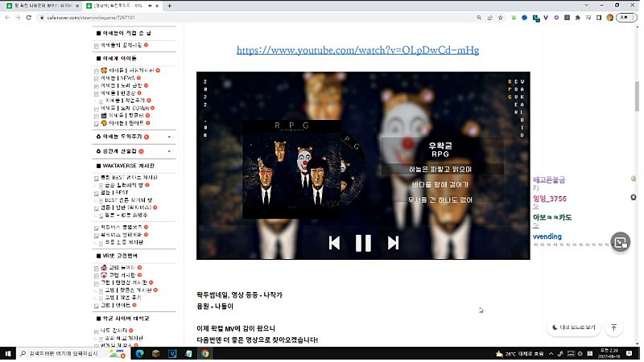
Task: Click the lyric line 하늘은 파랗고 맑으며
Action: pos(440,169)
